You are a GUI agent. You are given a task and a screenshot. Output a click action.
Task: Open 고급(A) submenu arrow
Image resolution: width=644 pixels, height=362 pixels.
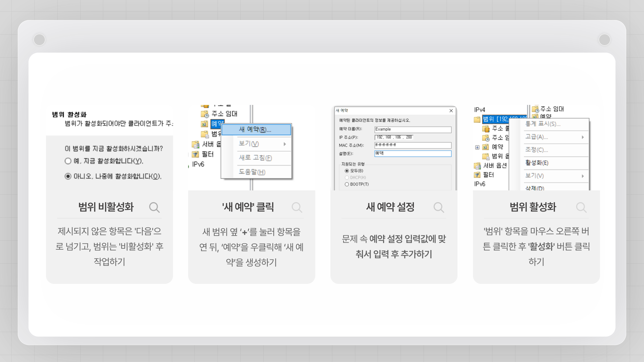point(583,137)
